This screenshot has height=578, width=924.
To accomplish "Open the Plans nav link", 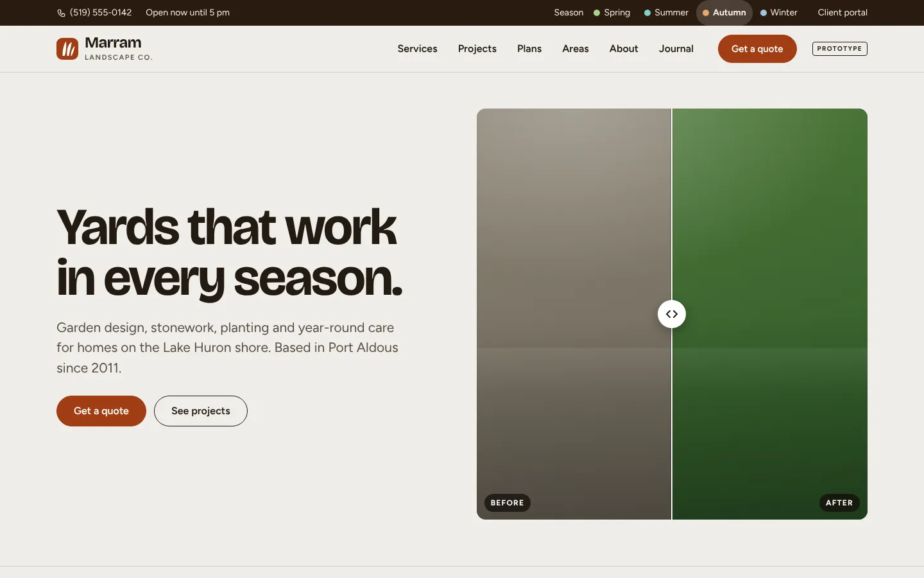I will [x=529, y=49].
